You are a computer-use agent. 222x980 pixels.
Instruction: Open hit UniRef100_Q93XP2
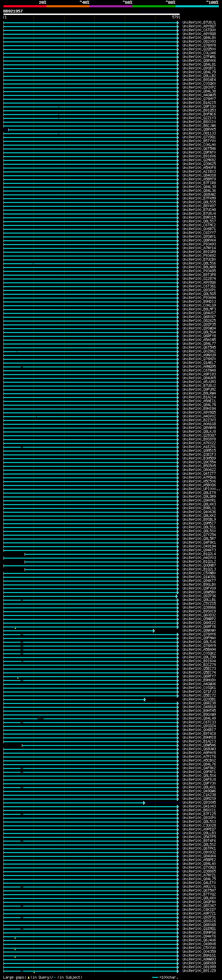pos(199,88)
